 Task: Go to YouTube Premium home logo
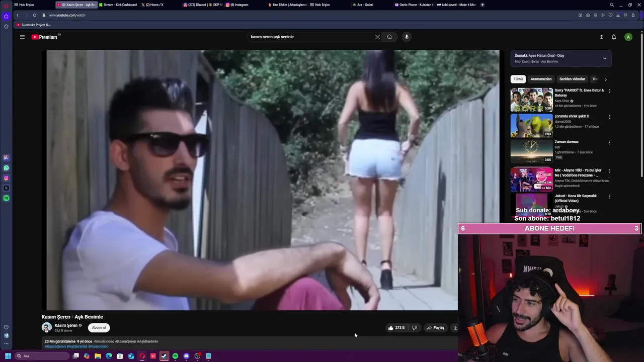[45, 37]
